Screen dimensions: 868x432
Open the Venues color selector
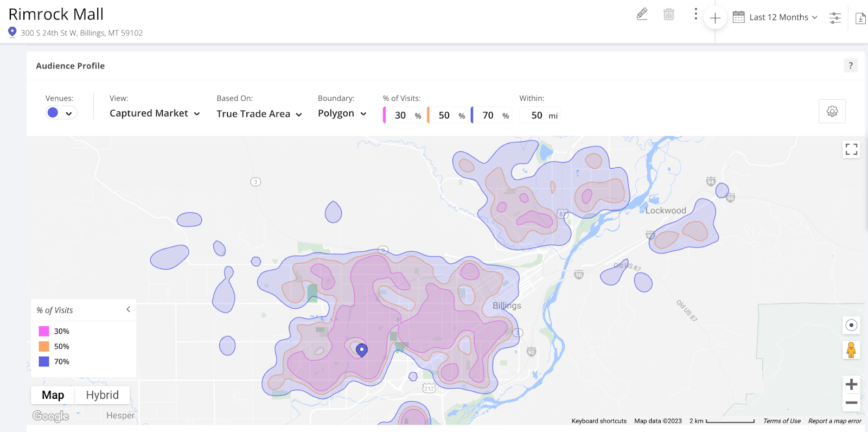pos(60,113)
